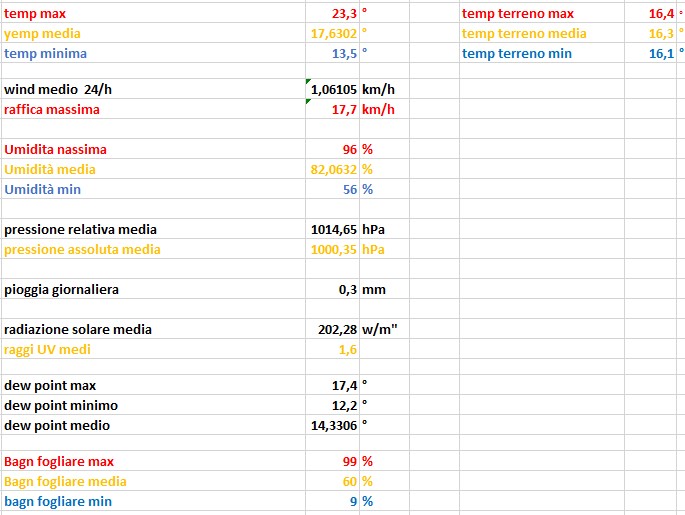
Task: Select the 'yemp media' label cell
Action: coord(43,33)
